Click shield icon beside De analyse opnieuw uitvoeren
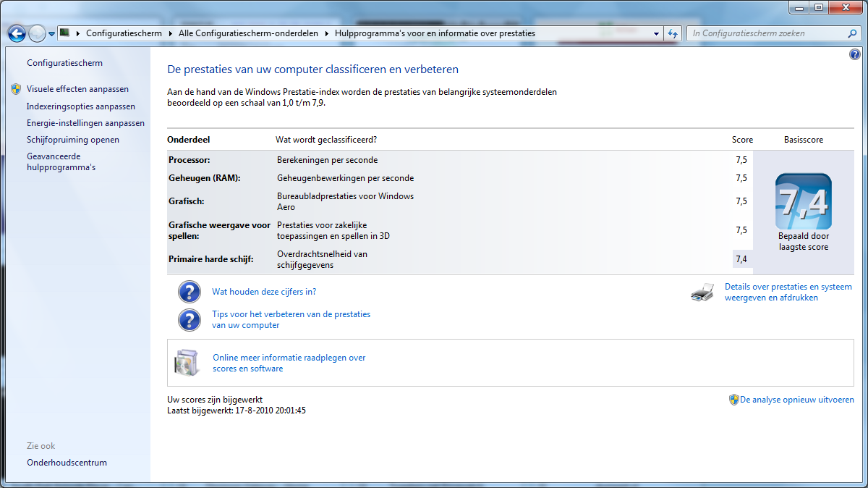Image resolution: width=868 pixels, height=488 pixels. pos(733,400)
